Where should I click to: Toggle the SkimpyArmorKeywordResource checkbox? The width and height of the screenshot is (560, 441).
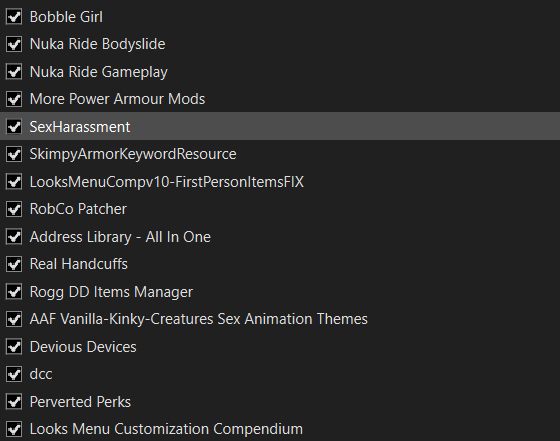coord(14,154)
